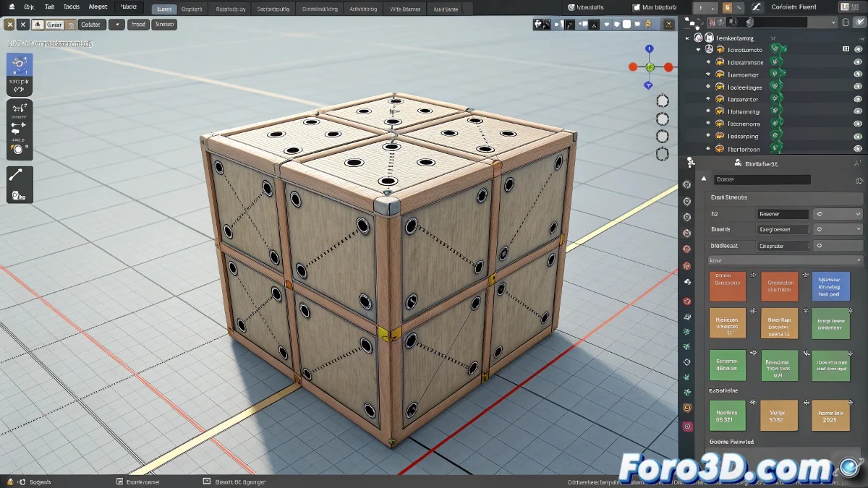Click the pen icon beside Corioietn Fieent
Image resolution: width=868 pixels, height=488 pixels.
pos(757,7)
